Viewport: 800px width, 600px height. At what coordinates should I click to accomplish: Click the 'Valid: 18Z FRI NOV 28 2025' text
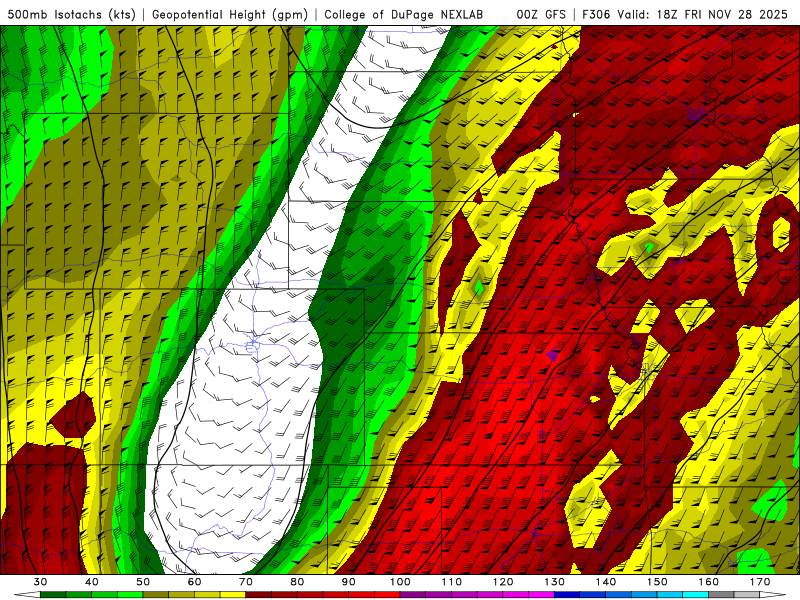click(x=703, y=14)
